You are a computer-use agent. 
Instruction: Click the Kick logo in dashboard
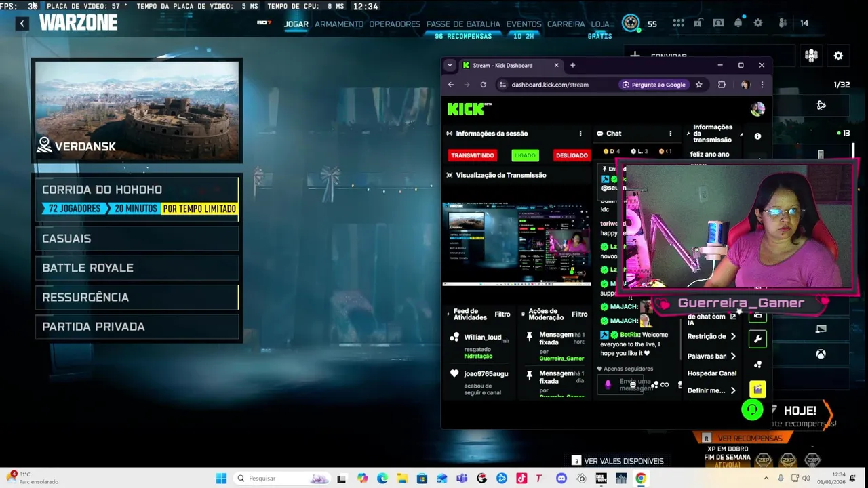(x=469, y=108)
